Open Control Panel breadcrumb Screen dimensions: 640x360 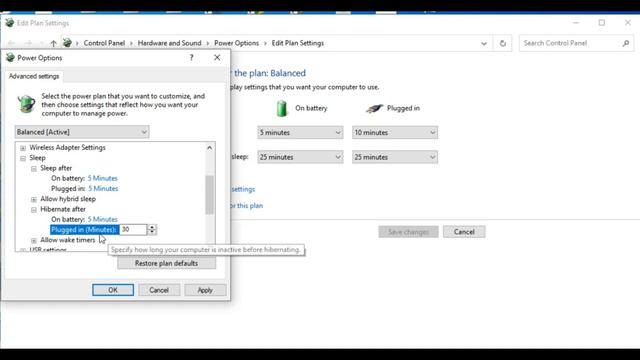click(104, 43)
